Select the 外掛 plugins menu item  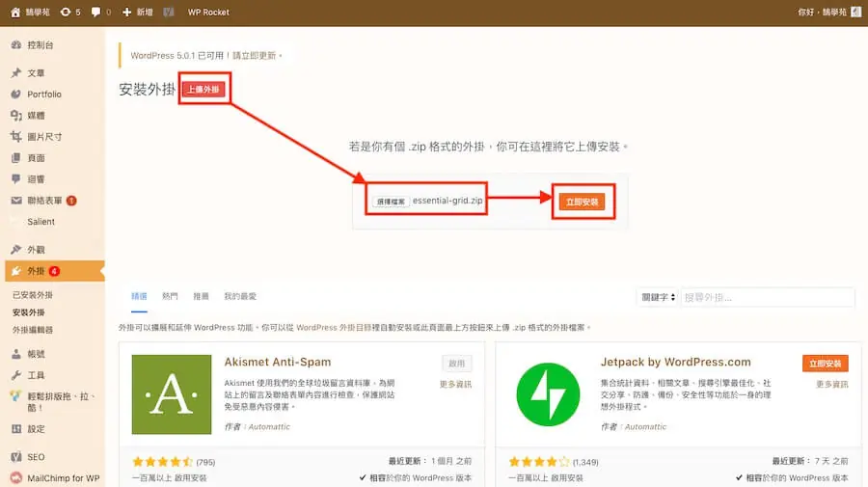pyautogui.click(x=54, y=271)
